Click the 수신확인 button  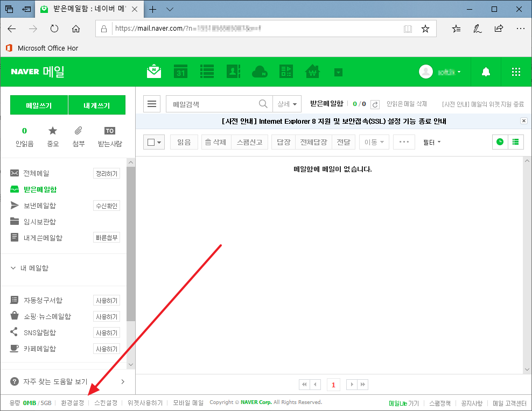coord(107,205)
